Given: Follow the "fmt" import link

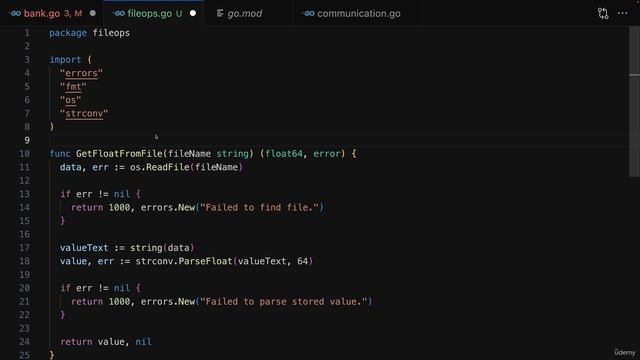Looking at the screenshot, I should (x=73, y=87).
